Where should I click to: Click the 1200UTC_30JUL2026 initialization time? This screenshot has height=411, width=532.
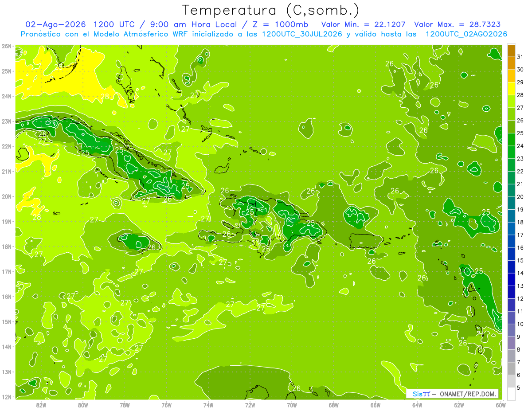[x=301, y=34]
